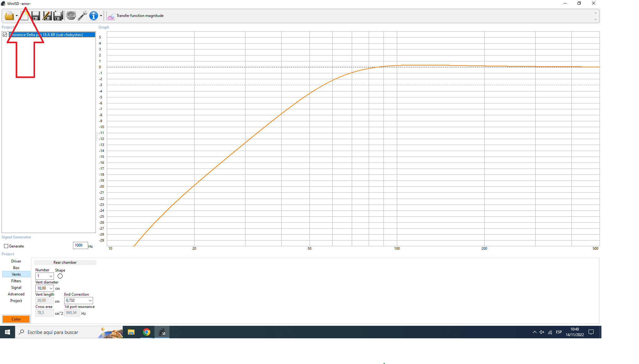Click the signal generator 1000 Hz field

80,245
